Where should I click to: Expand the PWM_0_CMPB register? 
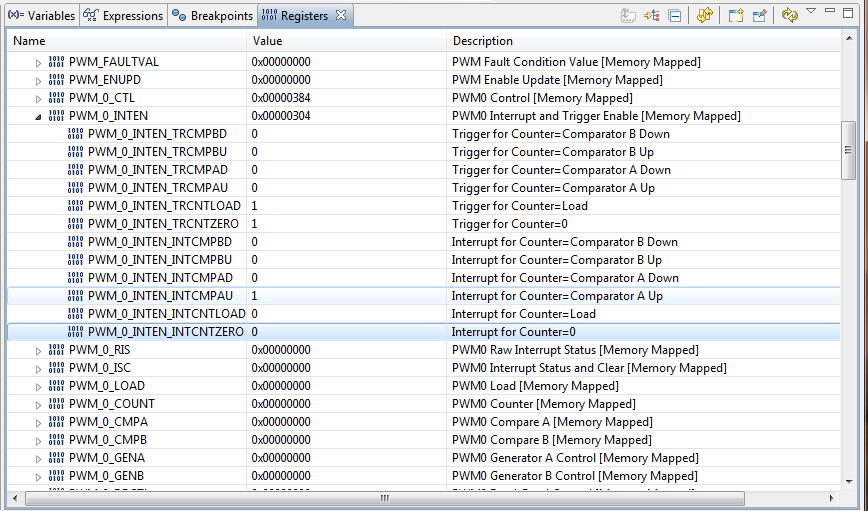click(38, 441)
